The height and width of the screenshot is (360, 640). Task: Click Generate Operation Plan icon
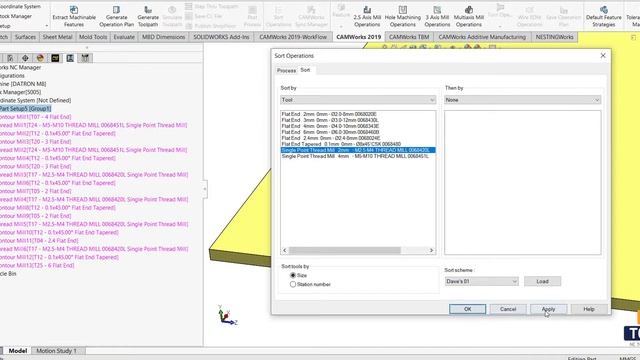click(x=116, y=9)
